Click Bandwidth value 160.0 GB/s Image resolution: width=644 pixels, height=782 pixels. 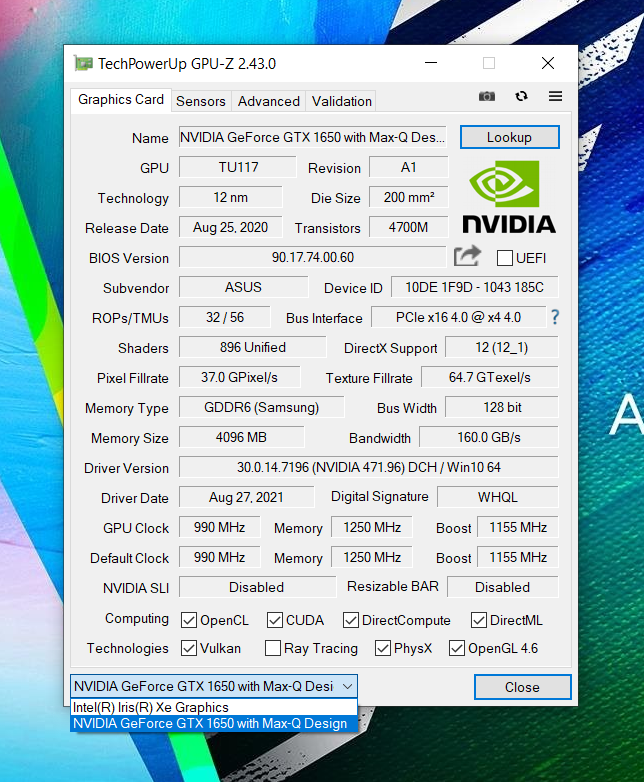click(x=489, y=437)
